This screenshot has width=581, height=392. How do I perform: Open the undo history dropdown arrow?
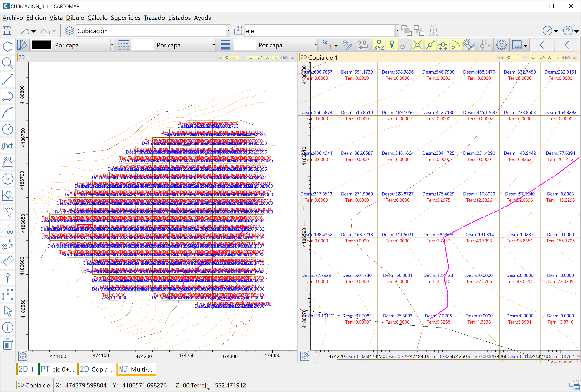34,31
